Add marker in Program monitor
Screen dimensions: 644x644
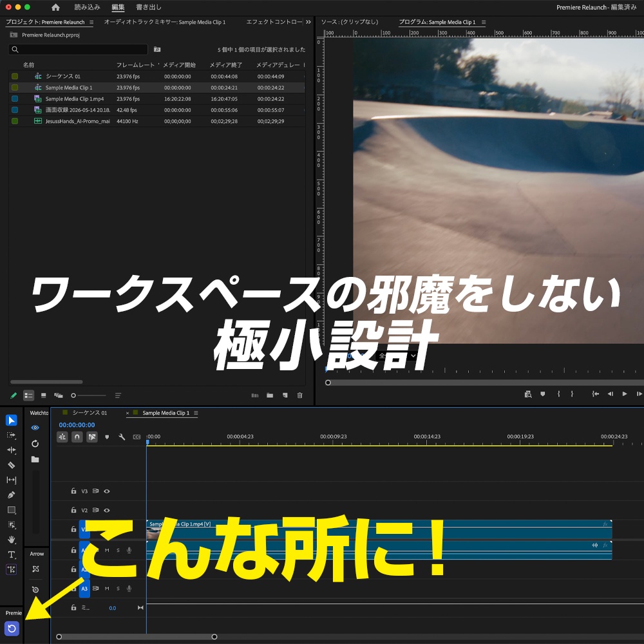pos(543,394)
